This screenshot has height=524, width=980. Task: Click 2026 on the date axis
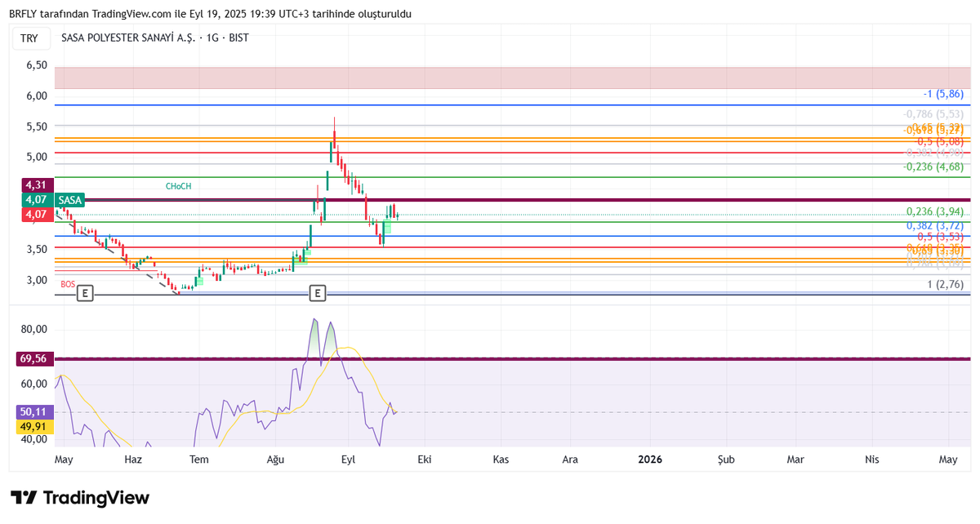(x=649, y=460)
